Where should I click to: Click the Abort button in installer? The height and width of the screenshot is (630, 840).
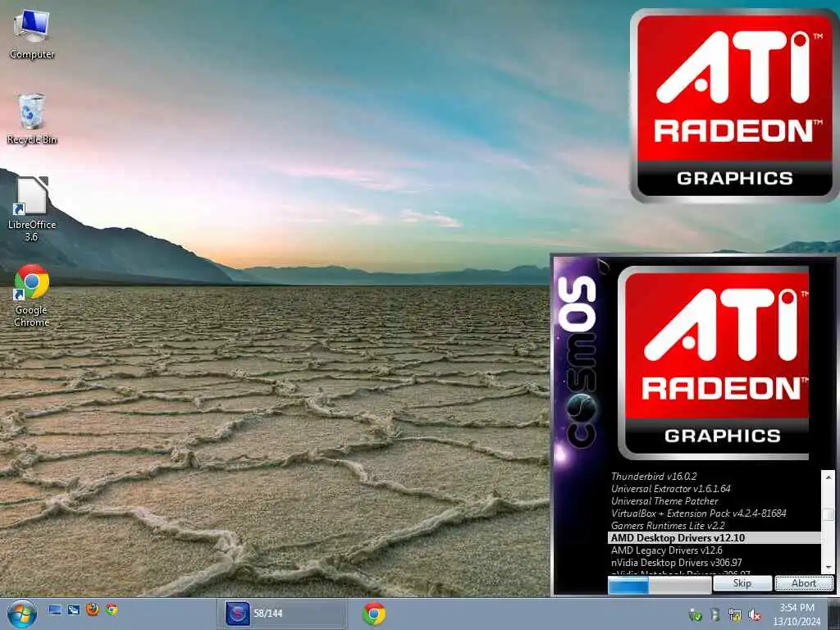804,583
